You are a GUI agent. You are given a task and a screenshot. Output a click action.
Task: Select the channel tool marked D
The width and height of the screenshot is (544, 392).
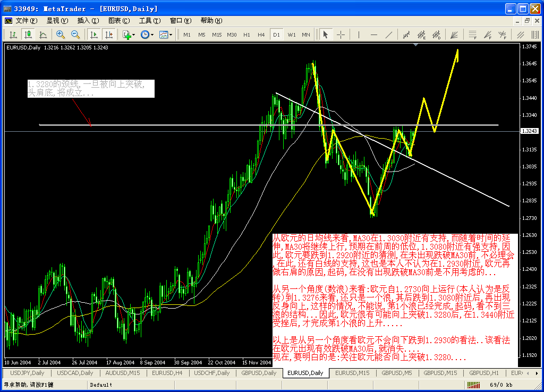(437, 35)
